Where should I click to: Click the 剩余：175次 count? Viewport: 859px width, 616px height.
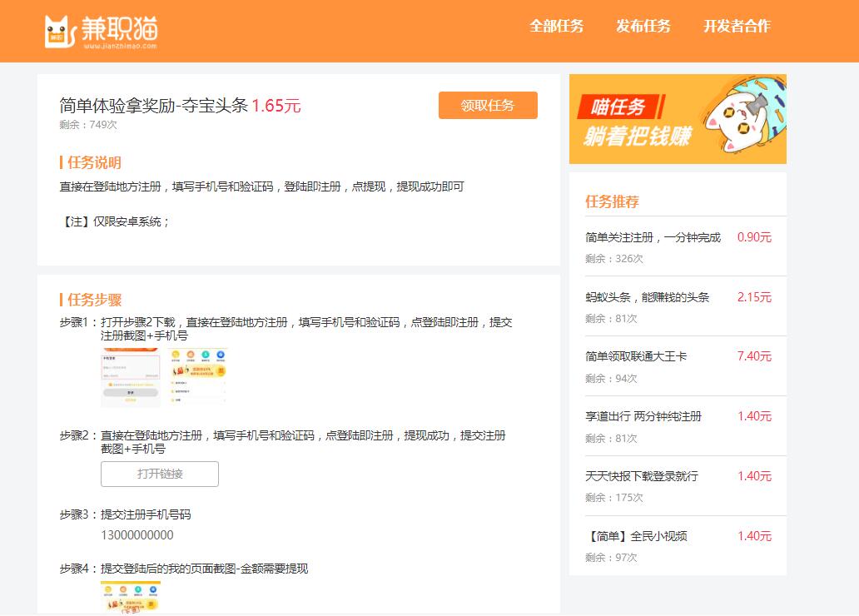click(613, 498)
